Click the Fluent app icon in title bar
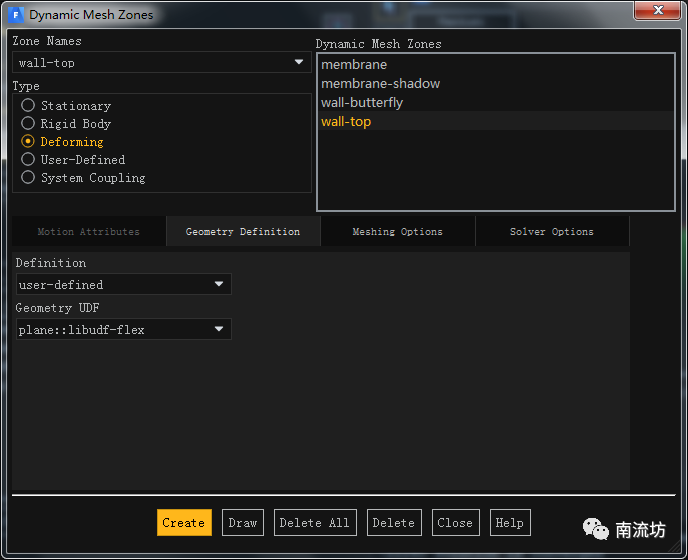This screenshot has width=688, height=560. click(16, 15)
